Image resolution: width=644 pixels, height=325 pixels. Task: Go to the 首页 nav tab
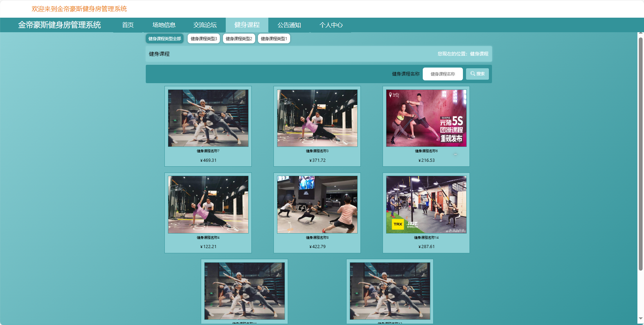pos(128,25)
